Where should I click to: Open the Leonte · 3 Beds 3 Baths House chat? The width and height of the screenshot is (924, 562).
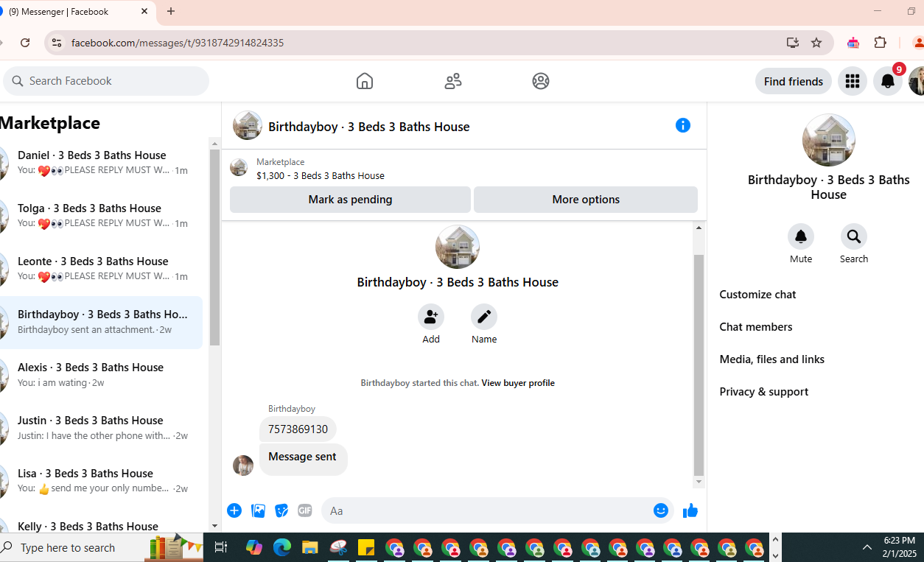click(101, 269)
